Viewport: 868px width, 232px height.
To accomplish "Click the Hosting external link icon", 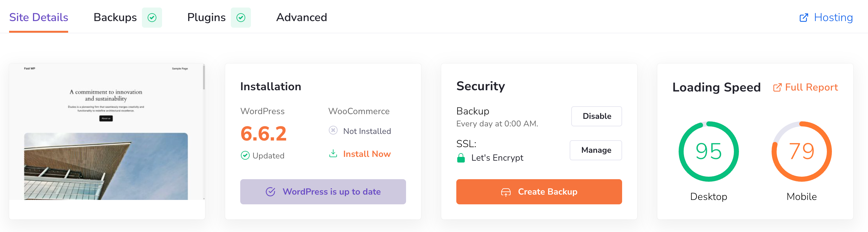I will (x=804, y=18).
